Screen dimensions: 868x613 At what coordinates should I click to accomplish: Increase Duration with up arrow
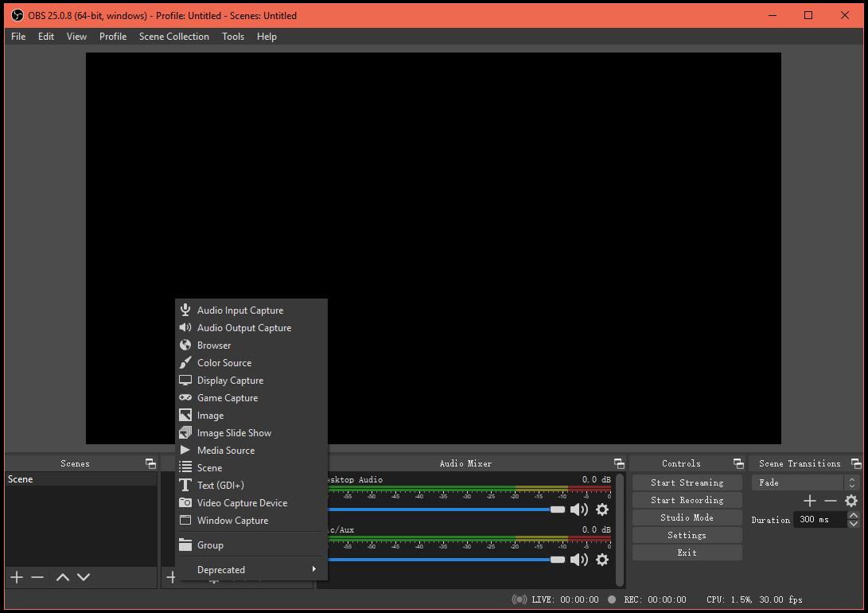point(854,516)
